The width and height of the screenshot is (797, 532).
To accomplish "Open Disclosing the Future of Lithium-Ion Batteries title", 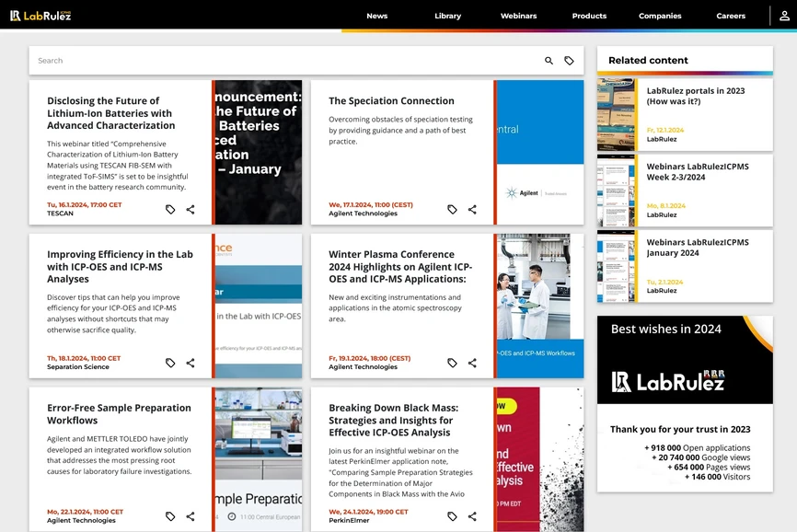I will [x=110, y=113].
